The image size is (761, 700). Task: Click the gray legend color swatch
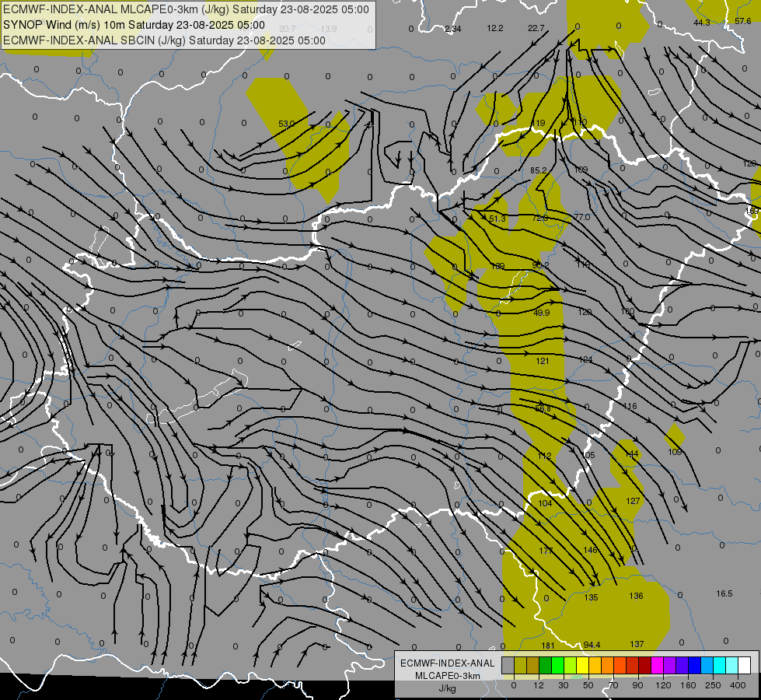508,665
